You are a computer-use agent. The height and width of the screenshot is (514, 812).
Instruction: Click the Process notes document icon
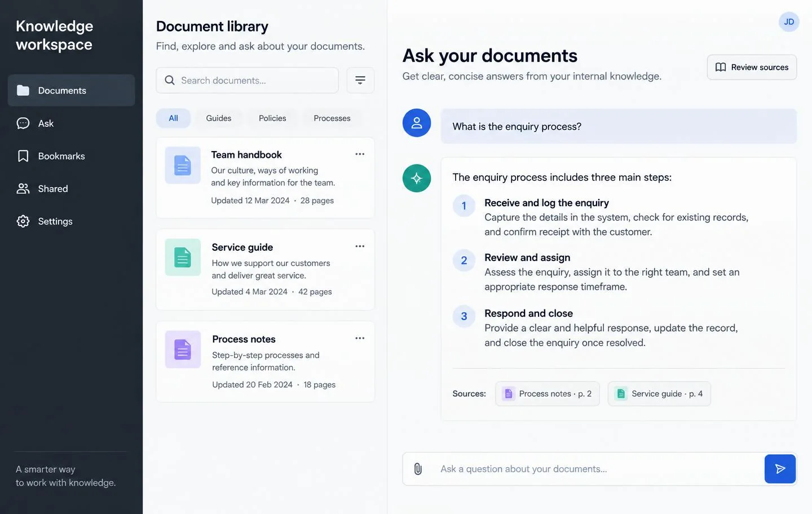click(x=183, y=349)
